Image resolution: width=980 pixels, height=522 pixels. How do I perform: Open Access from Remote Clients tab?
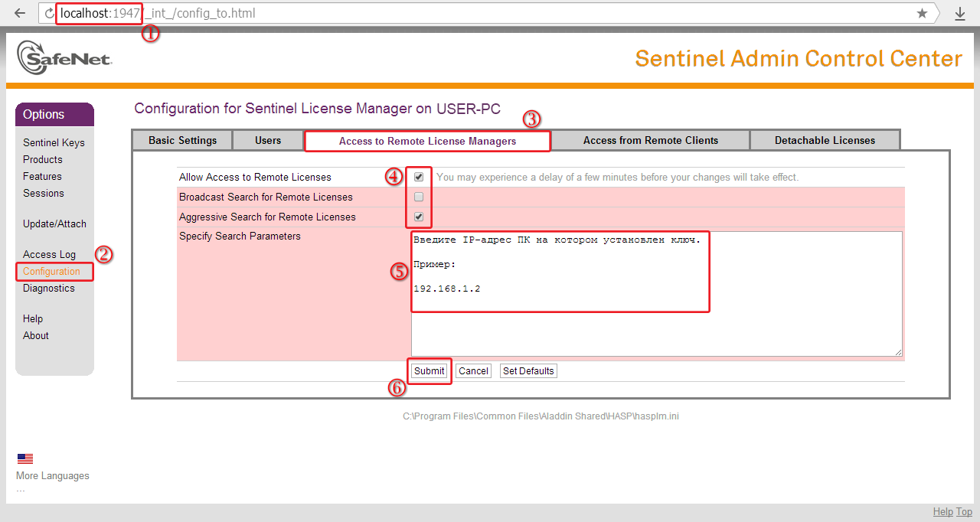click(x=651, y=140)
